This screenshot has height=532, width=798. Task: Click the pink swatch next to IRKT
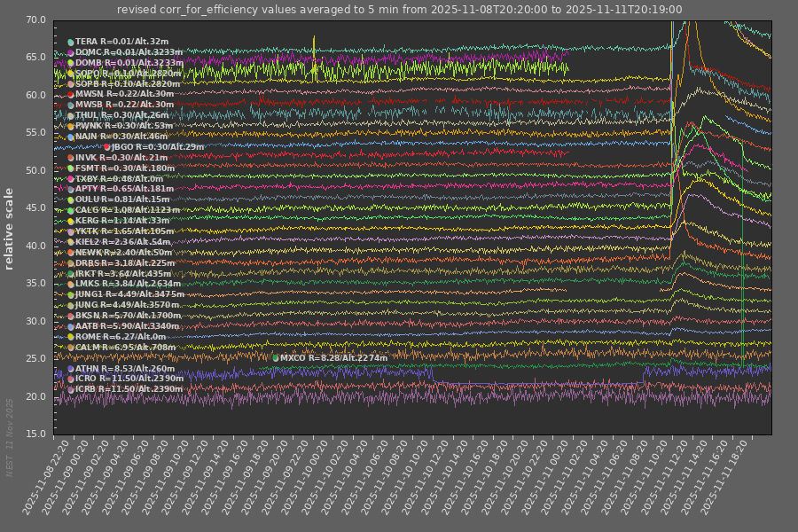coord(71,273)
